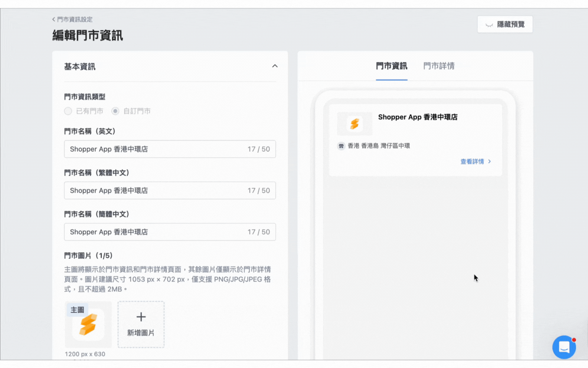Click the eye icon beside 隱藏預覽
Image resolution: width=588 pixels, height=368 pixels.
pos(489,25)
